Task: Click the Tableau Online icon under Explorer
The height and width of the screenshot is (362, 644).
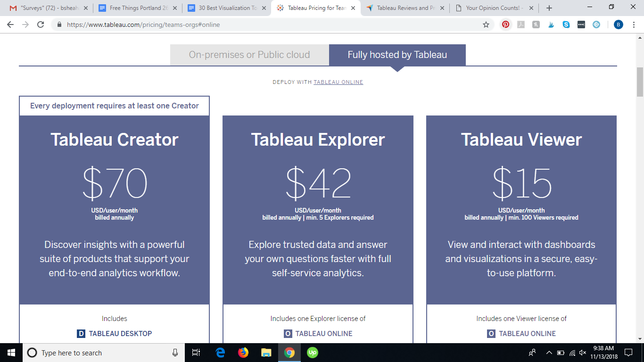Action: click(288, 334)
